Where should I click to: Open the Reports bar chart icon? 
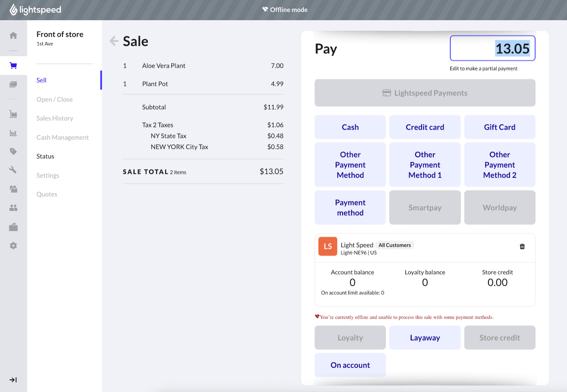click(x=13, y=133)
